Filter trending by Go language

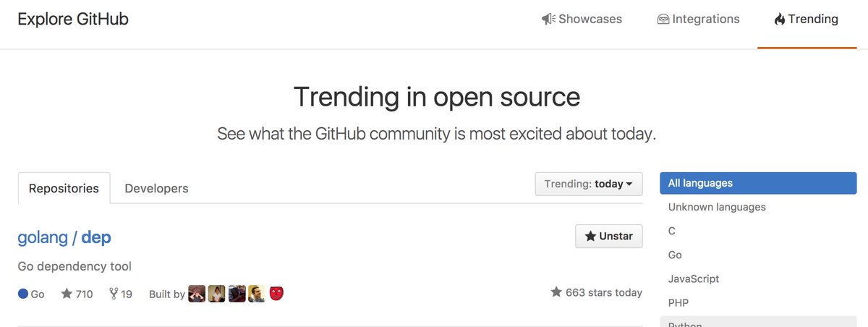click(x=675, y=255)
